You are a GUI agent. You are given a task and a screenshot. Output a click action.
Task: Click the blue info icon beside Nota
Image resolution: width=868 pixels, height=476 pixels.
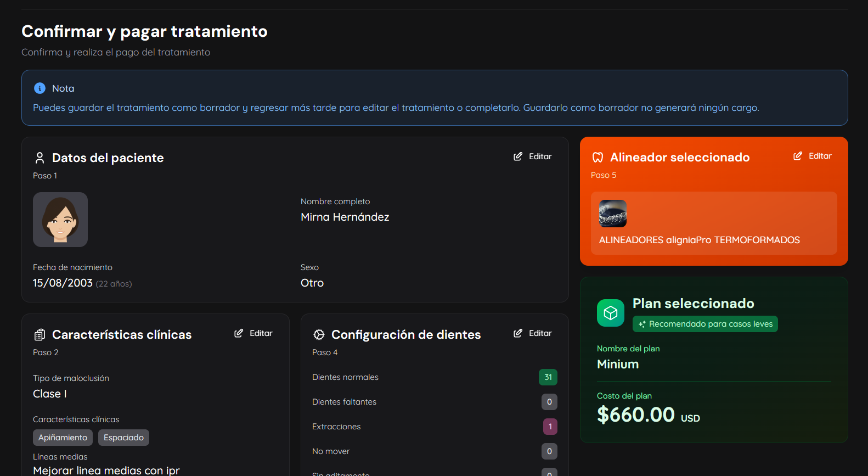click(40, 88)
